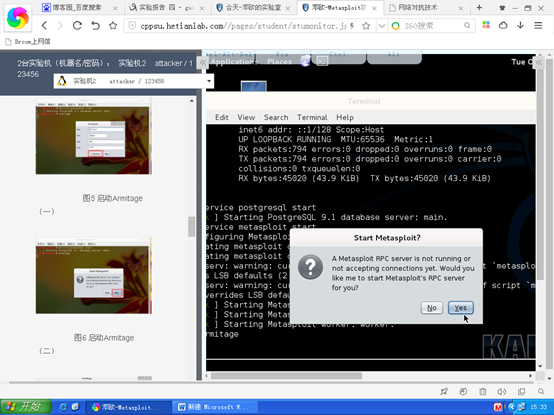This screenshot has height=415, width=554.
Task: Click the undo/restore closed page arrow icon
Action: pos(95,25)
